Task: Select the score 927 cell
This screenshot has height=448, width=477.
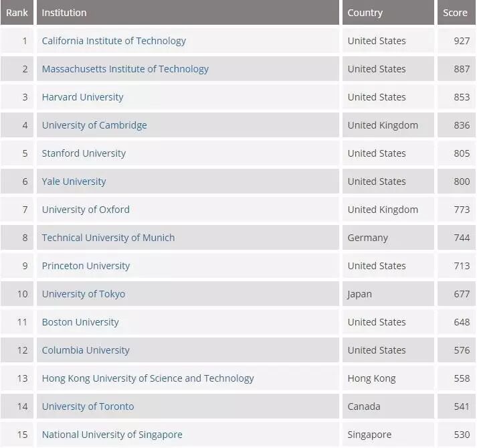Action: 456,41
